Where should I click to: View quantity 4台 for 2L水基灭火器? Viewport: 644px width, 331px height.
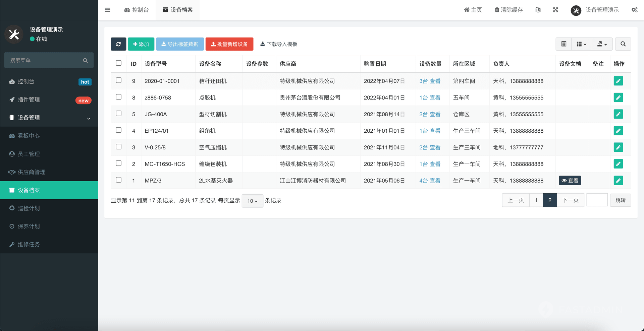pyautogui.click(x=430, y=181)
